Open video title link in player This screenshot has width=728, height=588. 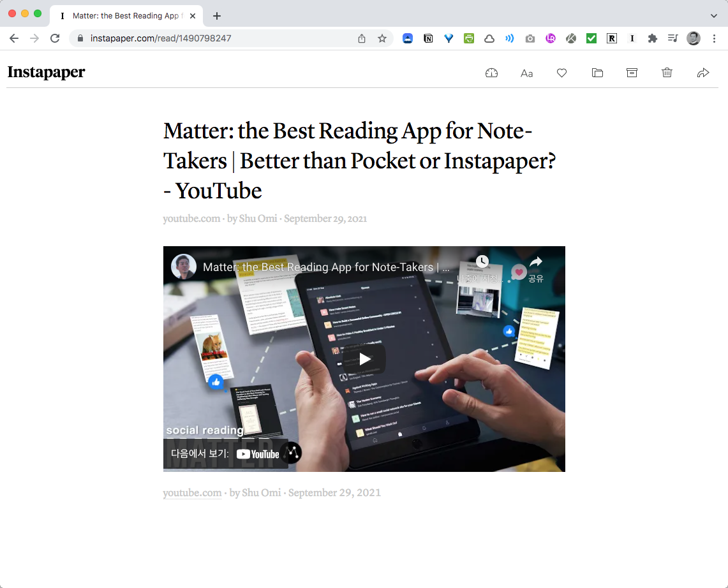pos(326,267)
